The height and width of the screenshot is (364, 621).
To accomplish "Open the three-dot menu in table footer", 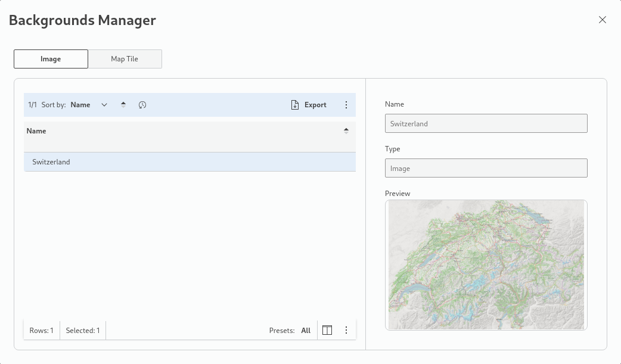I will coord(346,330).
